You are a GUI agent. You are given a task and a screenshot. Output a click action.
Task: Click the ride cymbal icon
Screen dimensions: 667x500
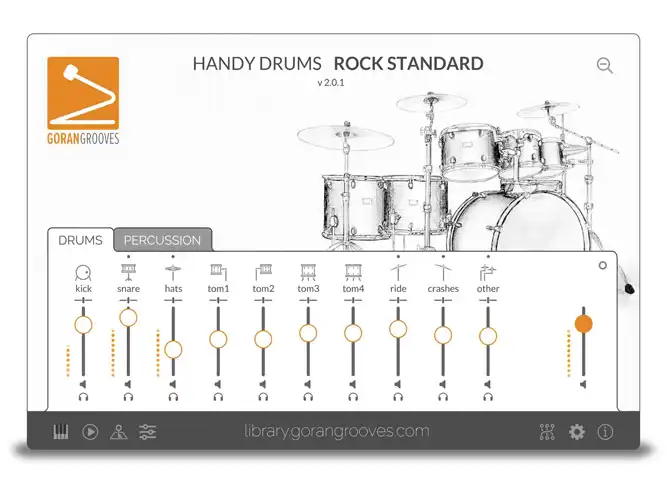click(x=398, y=272)
